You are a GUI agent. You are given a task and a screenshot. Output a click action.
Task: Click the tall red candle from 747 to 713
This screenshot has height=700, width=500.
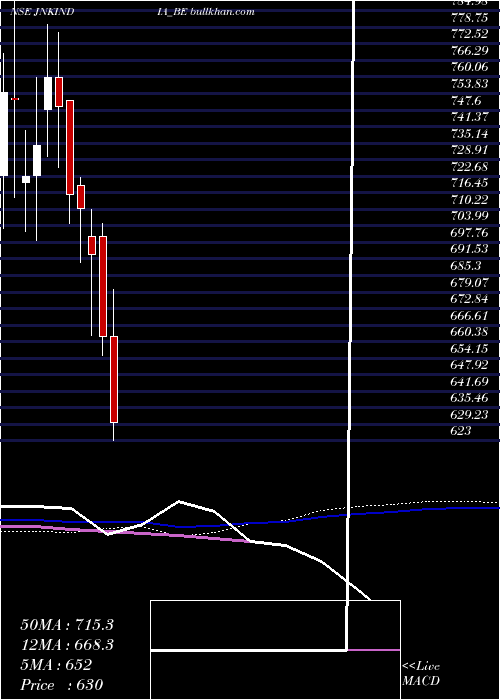pos(70,147)
